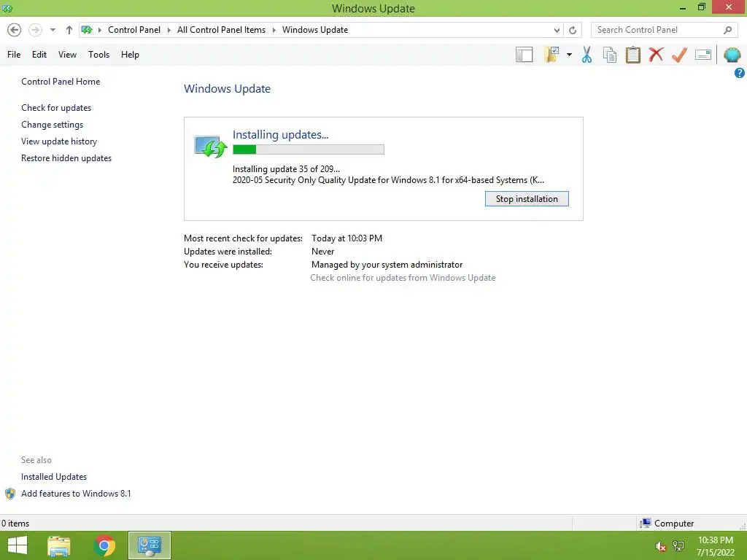Click the window title bar system icon
Screen dimensions: 747x560
(7, 8)
